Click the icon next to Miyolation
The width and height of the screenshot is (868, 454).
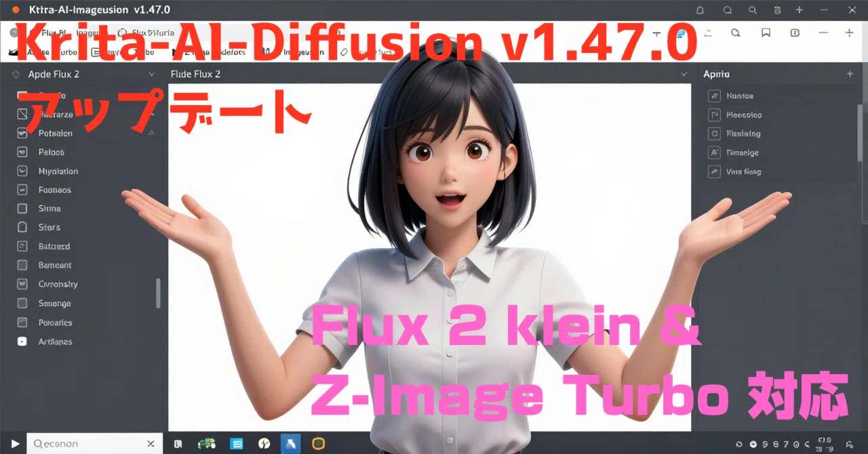[x=22, y=171]
